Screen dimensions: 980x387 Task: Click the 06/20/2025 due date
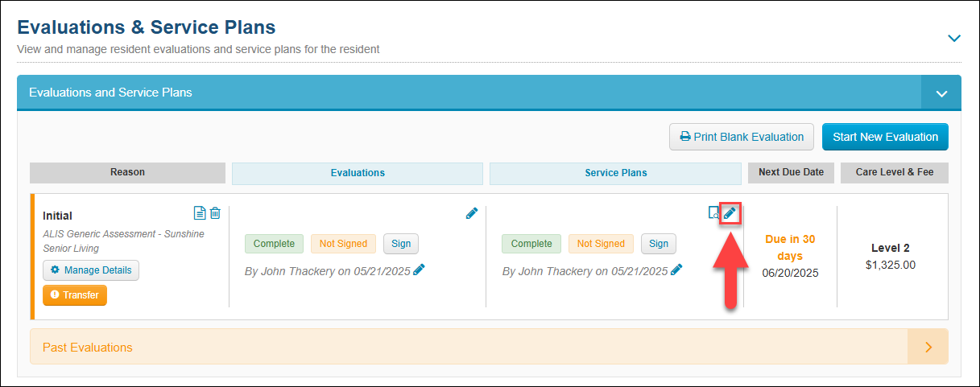790,273
